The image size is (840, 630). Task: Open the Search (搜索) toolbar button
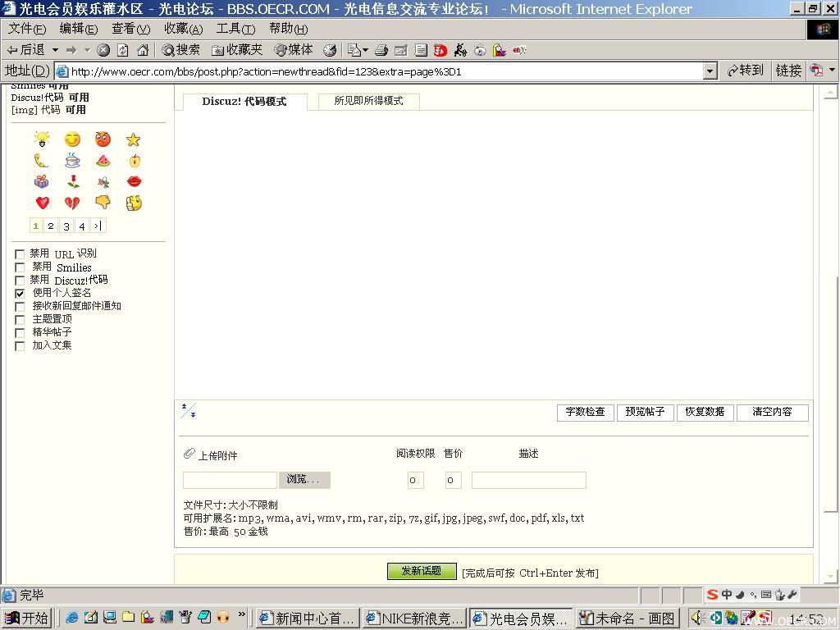(180, 50)
